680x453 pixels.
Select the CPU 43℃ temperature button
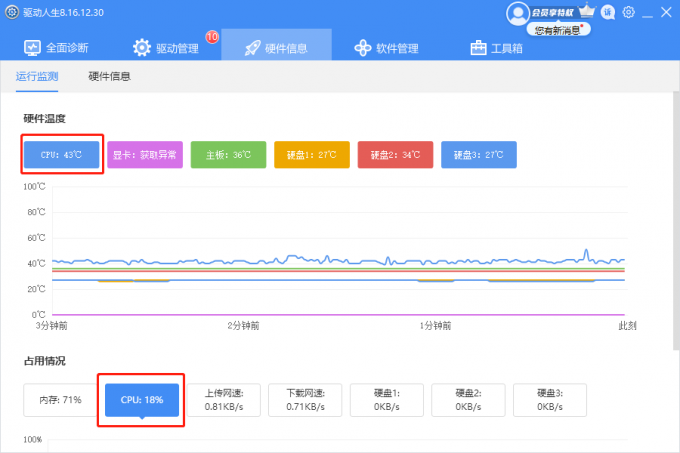(62, 154)
